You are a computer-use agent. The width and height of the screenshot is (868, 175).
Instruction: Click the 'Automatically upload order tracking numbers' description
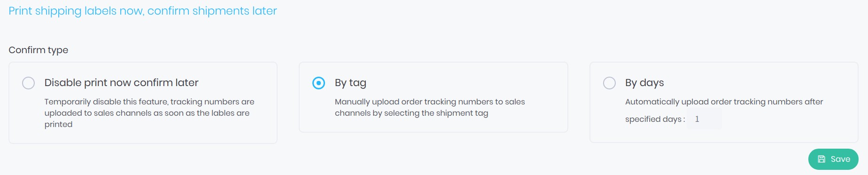point(724,102)
